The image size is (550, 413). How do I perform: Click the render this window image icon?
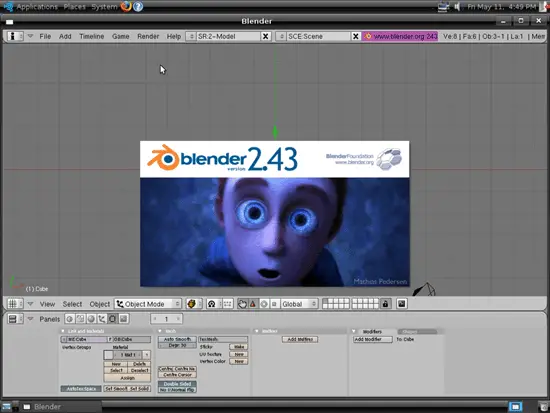click(x=402, y=304)
